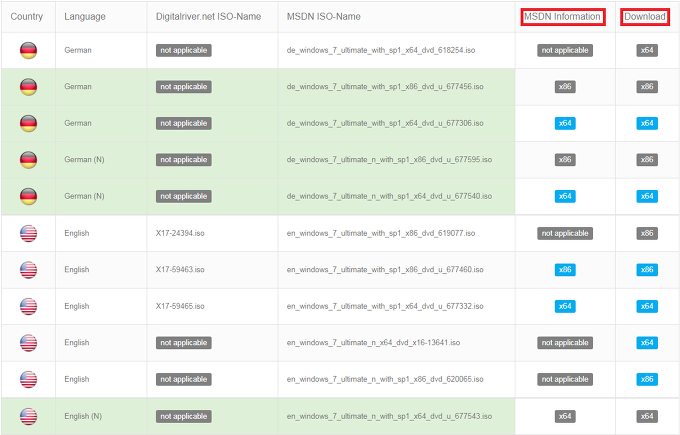The width and height of the screenshot is (680, 435).
Task: Click the US flag in the X17-59463.iso row
Action: coord(28,270)
